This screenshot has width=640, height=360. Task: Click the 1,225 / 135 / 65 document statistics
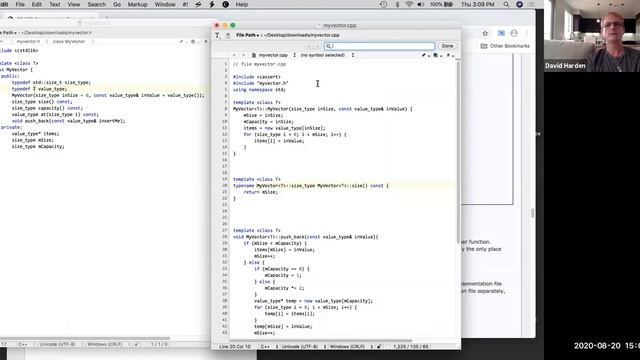[x=411, y=347]
